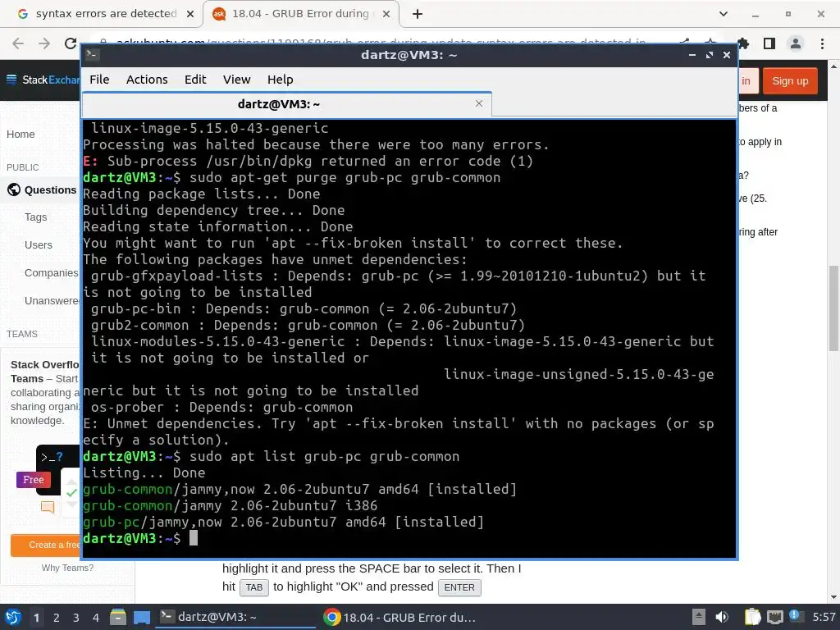This screenshot has width=840, height=630.
Task: Open the Chrome three-dot menu
Action: click(822, 43)
